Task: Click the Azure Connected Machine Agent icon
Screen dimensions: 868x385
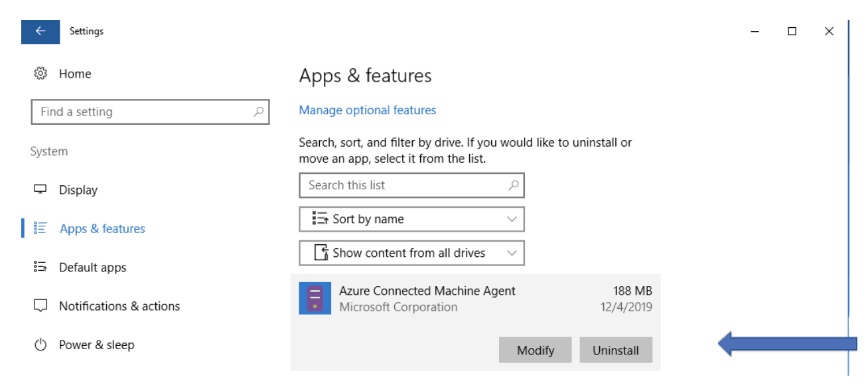Action: 315,299
